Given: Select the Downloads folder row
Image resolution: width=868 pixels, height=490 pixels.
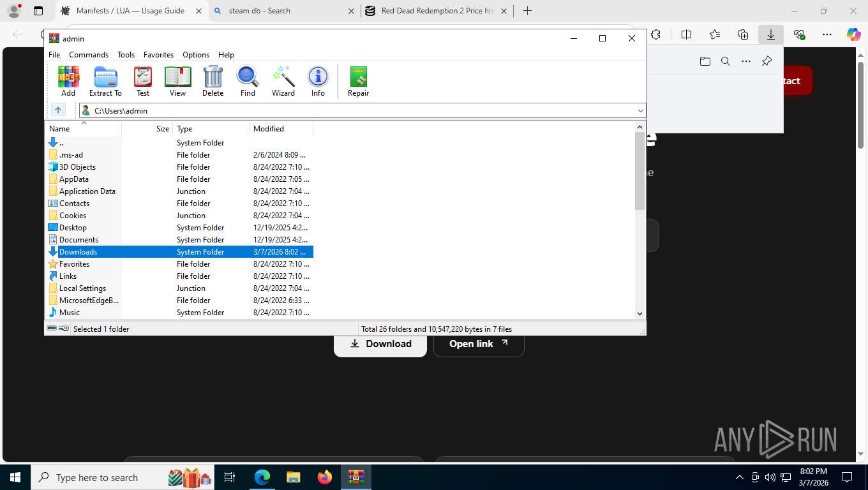Looking at the screenshot, I should click(179, 252).
